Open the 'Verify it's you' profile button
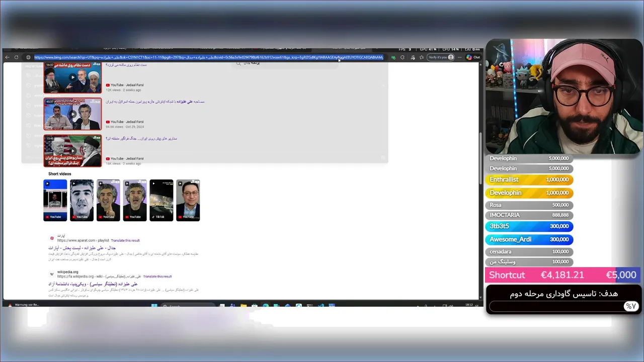This screenshot has height=362, width=644. click(x=441, y=57)
